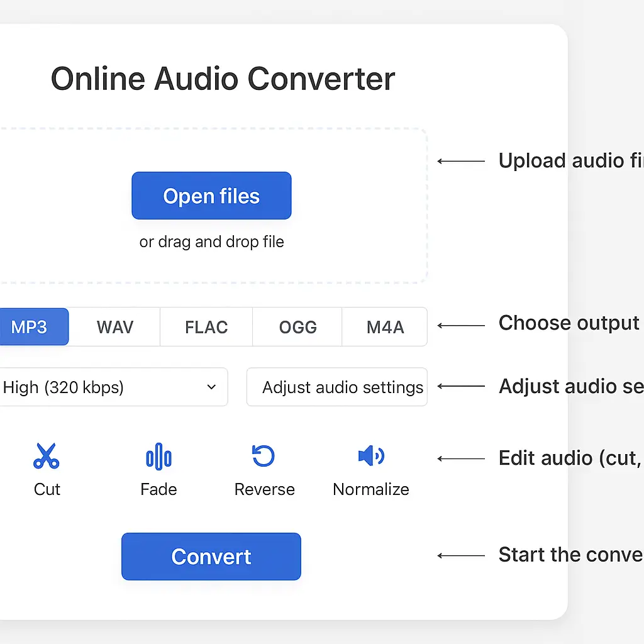
Task: Select the Reverse playback icon
Action: pos(264,455)
